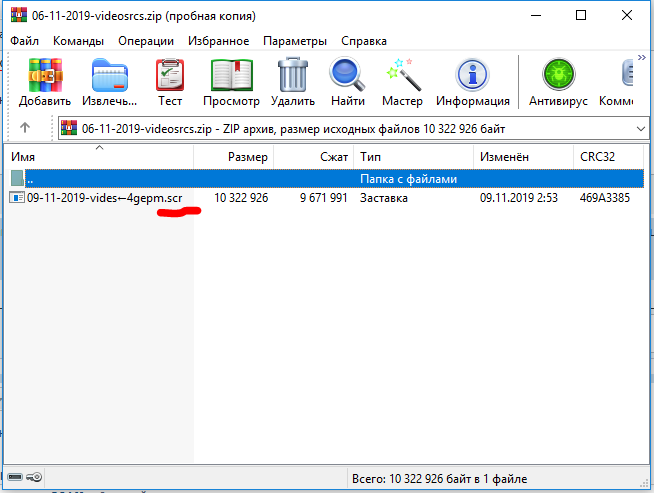Click CRC32 value 469A3385

605,198
